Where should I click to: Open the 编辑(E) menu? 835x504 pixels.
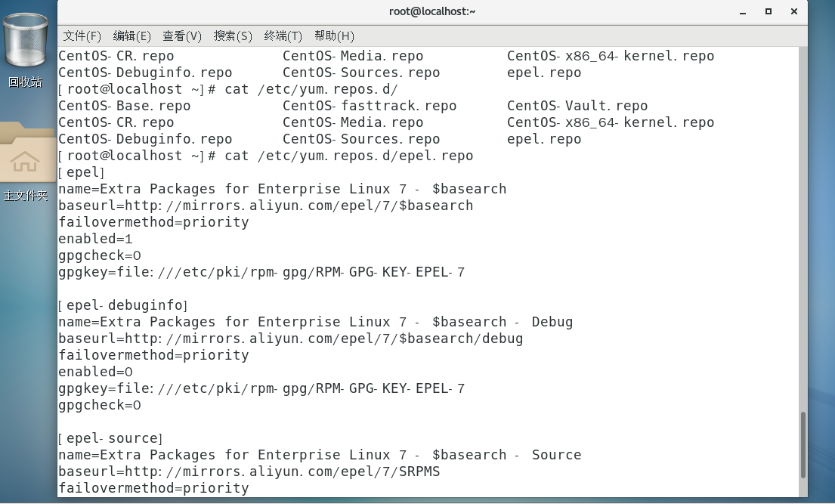[132, 36]
